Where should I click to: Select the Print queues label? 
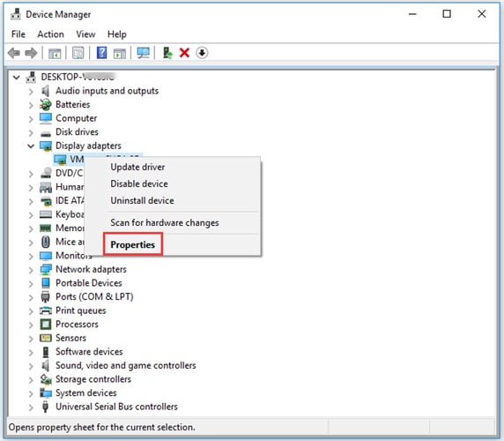coord(81,310)
